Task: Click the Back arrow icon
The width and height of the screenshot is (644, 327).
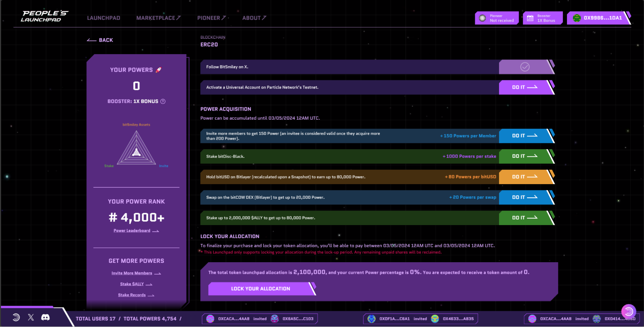Action: (91, 40)
